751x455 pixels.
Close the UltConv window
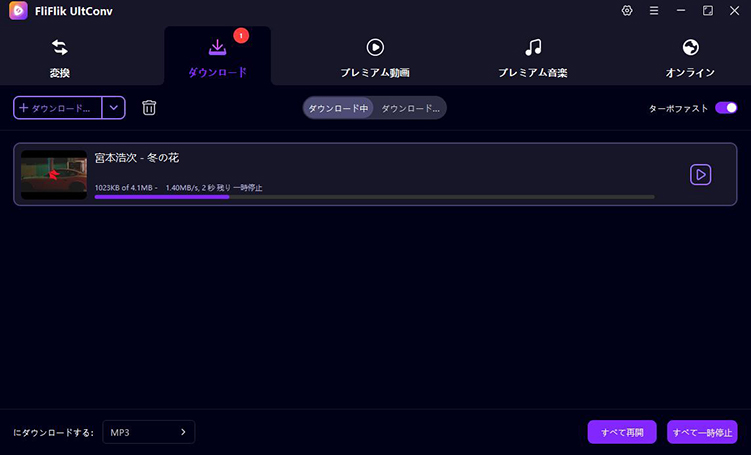click(x=734, y=11)
